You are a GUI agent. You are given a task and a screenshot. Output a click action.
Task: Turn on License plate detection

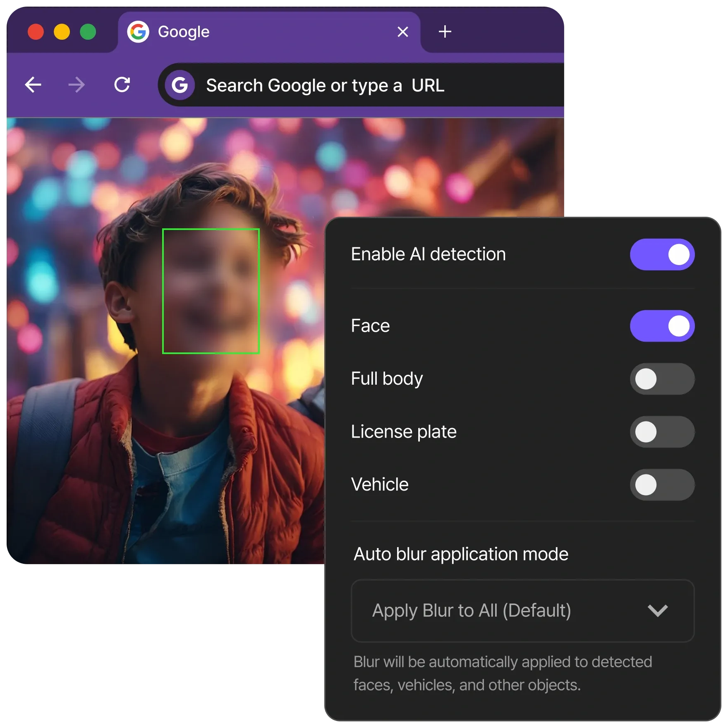pos(662,432)
